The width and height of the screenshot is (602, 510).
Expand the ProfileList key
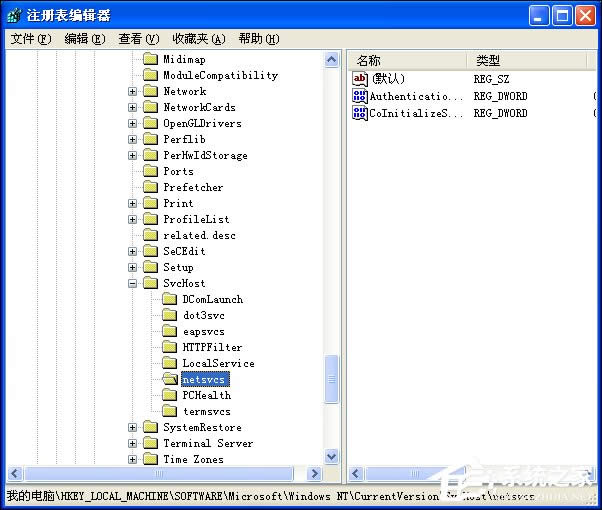132,219
